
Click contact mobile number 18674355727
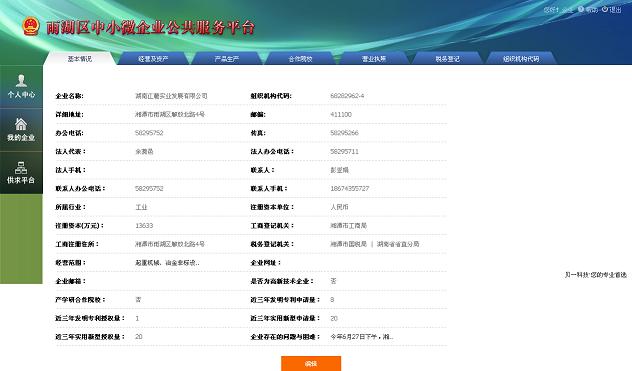click(x=349, y=188)
